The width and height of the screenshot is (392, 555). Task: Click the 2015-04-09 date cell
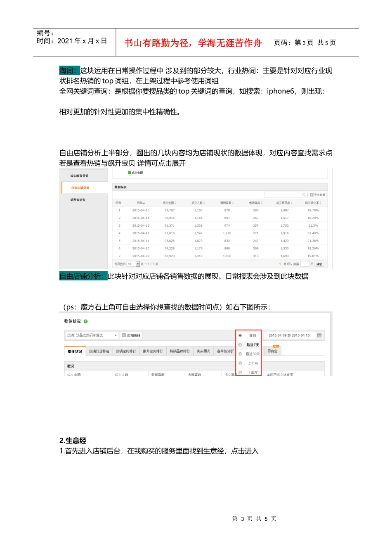[141, 256]
